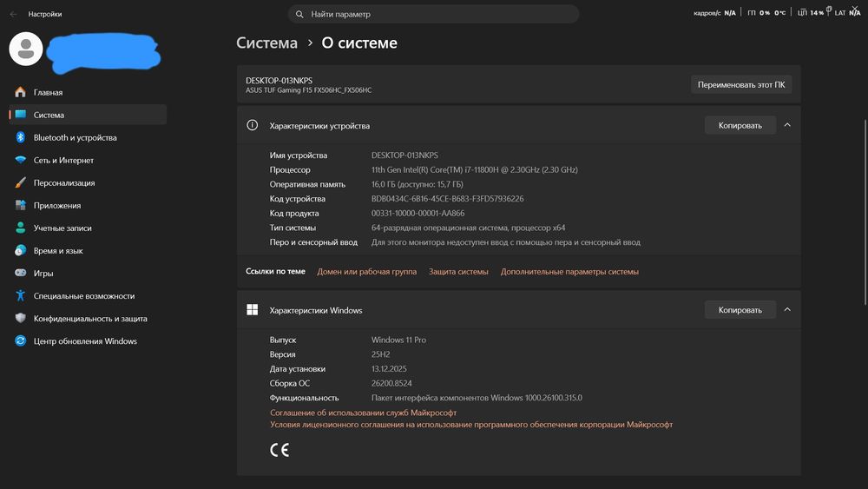This screenshot has height=489, width=868.
Task: Open Дополнительные параметры системы link
Action: [x=569, y=271]
